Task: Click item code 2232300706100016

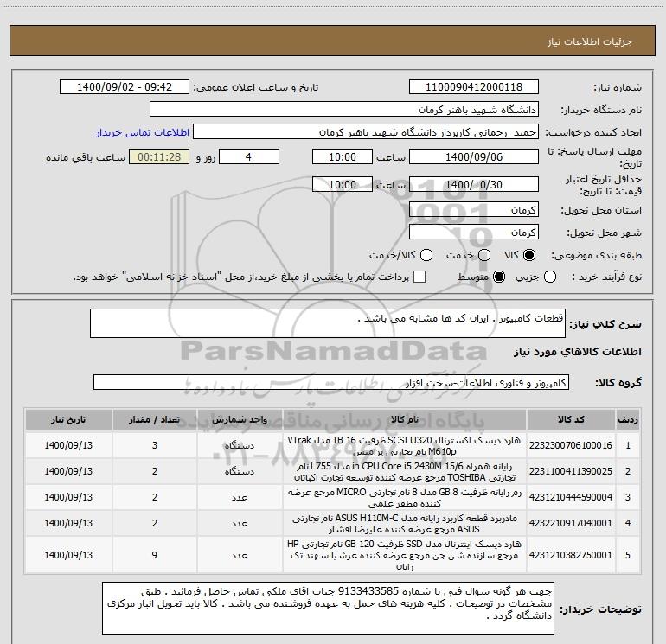Action: [571, 445]
